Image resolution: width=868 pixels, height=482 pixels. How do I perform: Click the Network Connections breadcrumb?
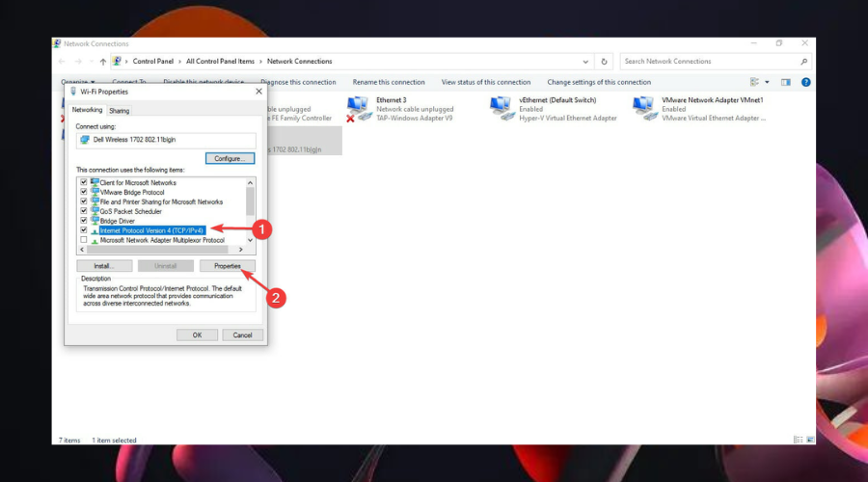coord(300,62)
